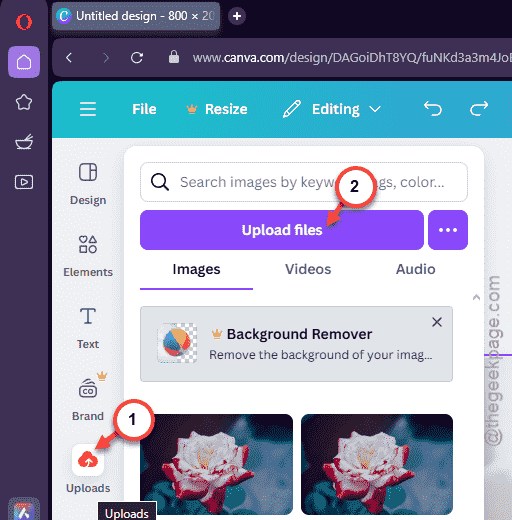
Task: Open the Elements panel
Action: pos(88,256)
